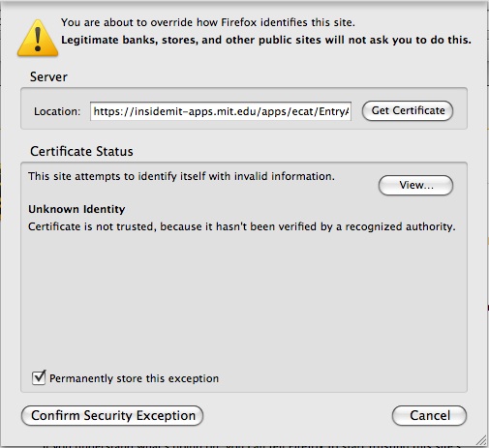The width and height of the screenshot is (489, 448).
Task: Click the resize grip in dialog corner
Action: pos(481,440)
